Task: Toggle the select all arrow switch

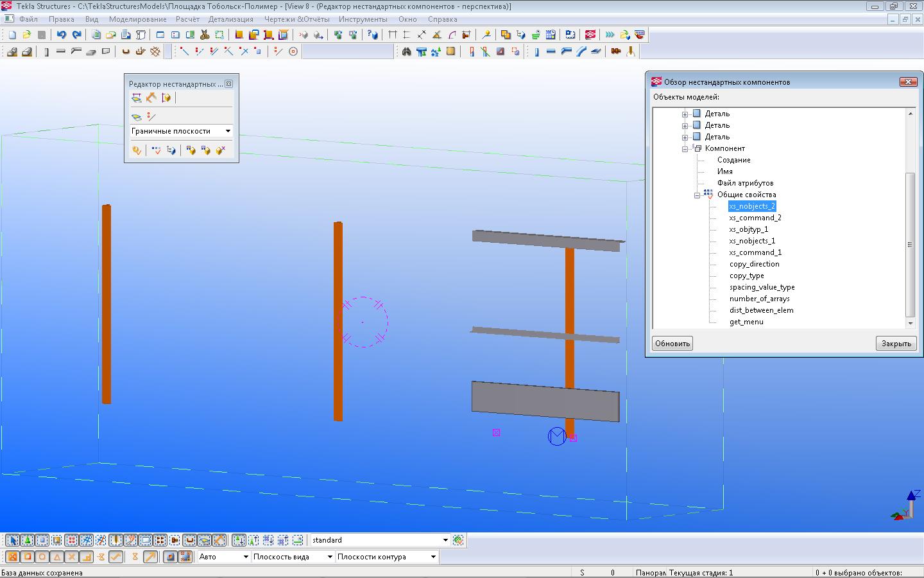Action: [12, 540]
